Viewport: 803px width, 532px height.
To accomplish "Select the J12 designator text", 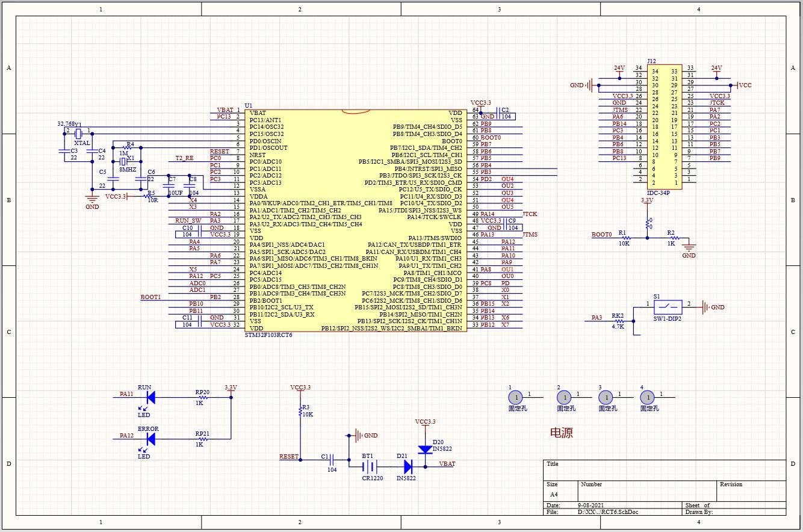I will click(x=651, y=61).
